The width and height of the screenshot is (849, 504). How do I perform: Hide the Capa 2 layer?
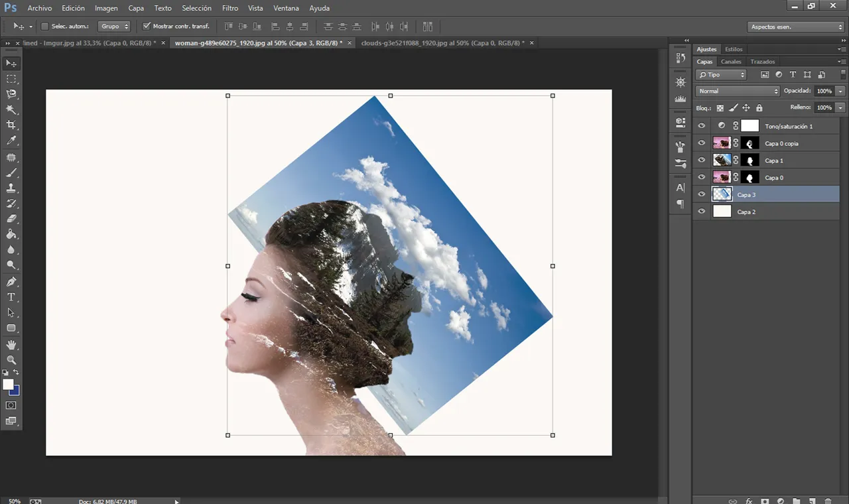click(x=702, y=212)
